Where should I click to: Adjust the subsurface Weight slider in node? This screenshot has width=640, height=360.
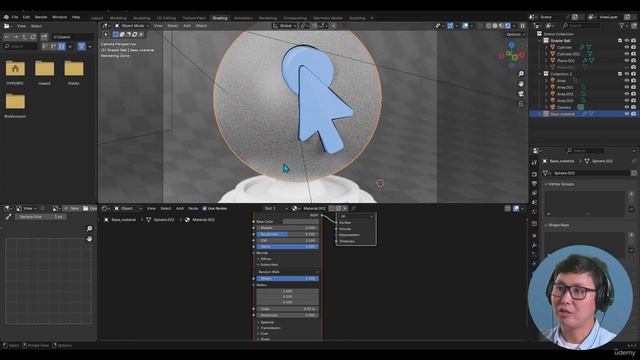[287, 278]
